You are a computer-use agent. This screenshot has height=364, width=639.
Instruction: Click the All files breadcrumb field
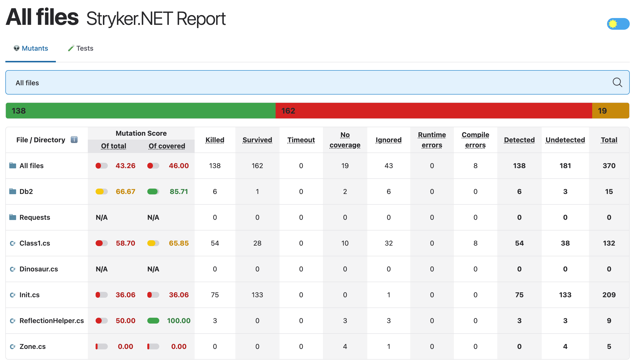[x=318, y=83]
